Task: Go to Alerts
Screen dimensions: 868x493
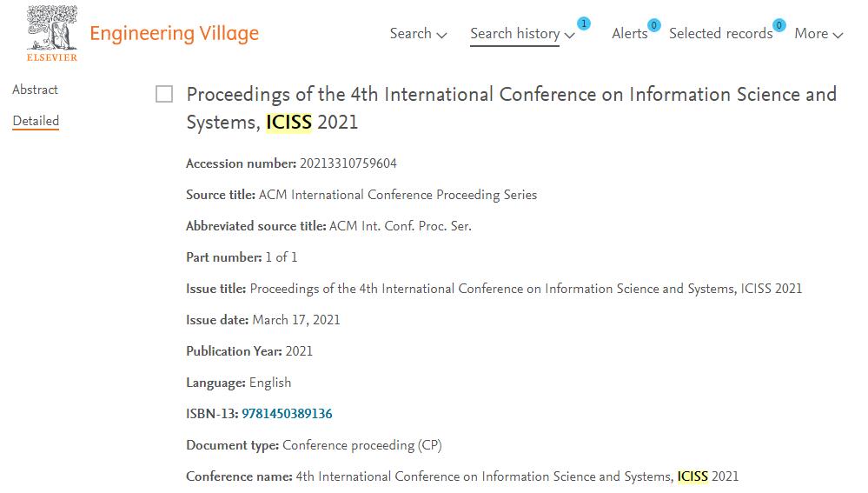Action: click(629, 33)
